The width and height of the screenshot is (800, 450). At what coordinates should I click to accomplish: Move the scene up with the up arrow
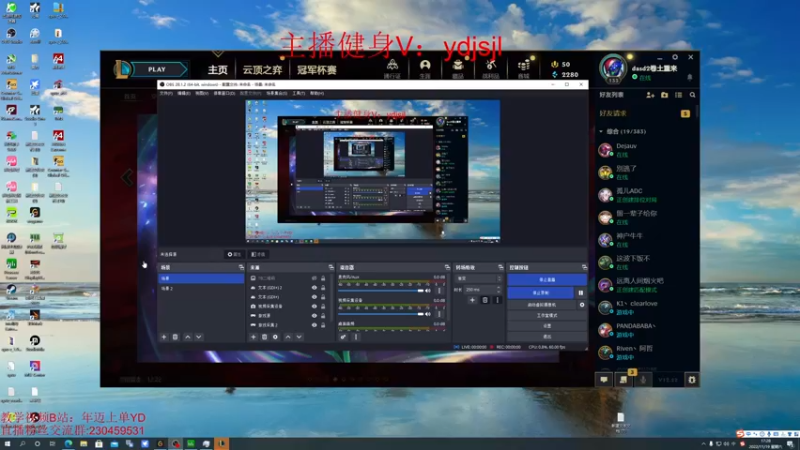(x=188, y=337)
